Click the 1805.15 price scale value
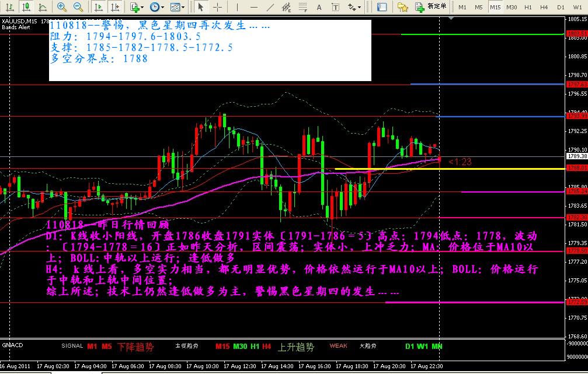 577,19
